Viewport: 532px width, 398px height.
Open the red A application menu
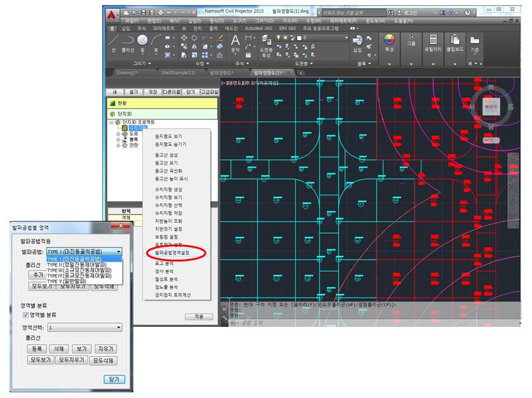pos(111,15)
